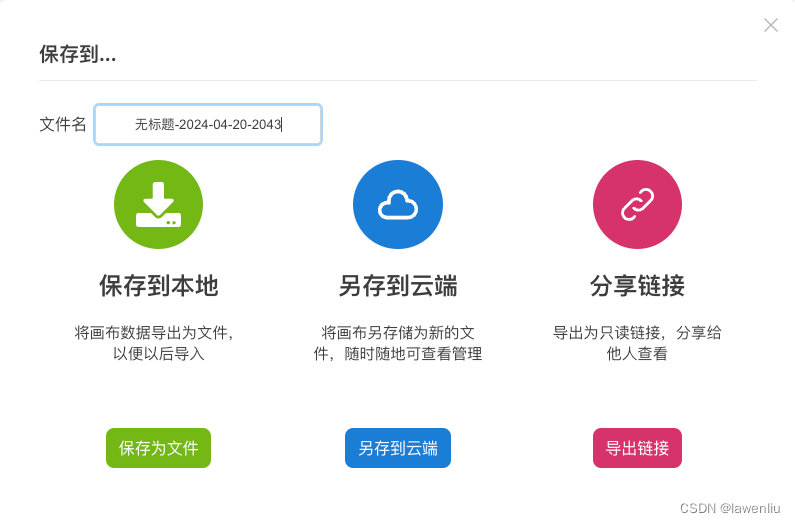Click the green save-to-local download icon
Image resolution: width=795 pixels, height=523 pixels.
158,204
